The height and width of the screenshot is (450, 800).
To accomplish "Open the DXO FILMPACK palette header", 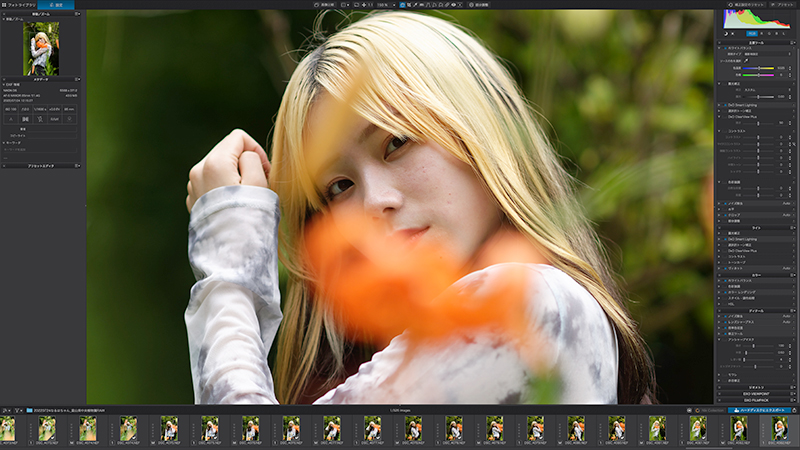I will point(756,400).
